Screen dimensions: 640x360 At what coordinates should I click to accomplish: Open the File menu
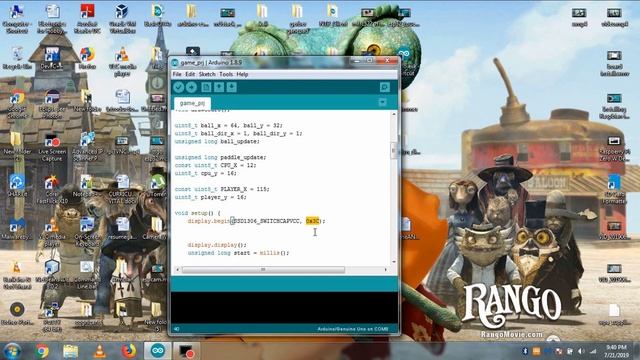177,74
